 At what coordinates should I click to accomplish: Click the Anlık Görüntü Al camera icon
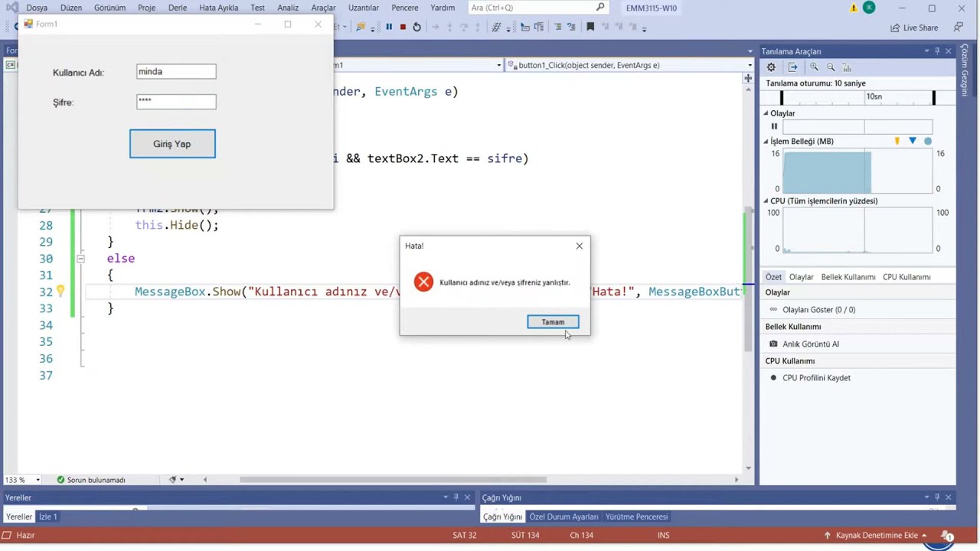coord(773,344)
